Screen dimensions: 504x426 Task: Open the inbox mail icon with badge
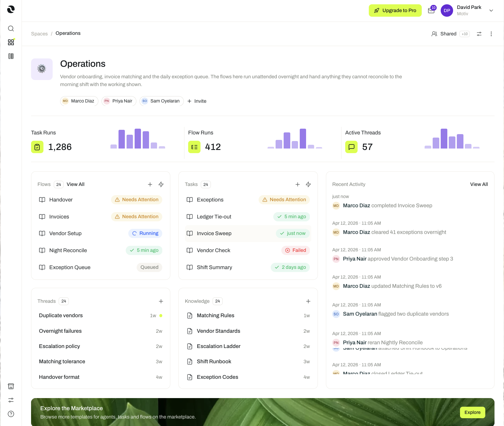[x=431, y=11]
